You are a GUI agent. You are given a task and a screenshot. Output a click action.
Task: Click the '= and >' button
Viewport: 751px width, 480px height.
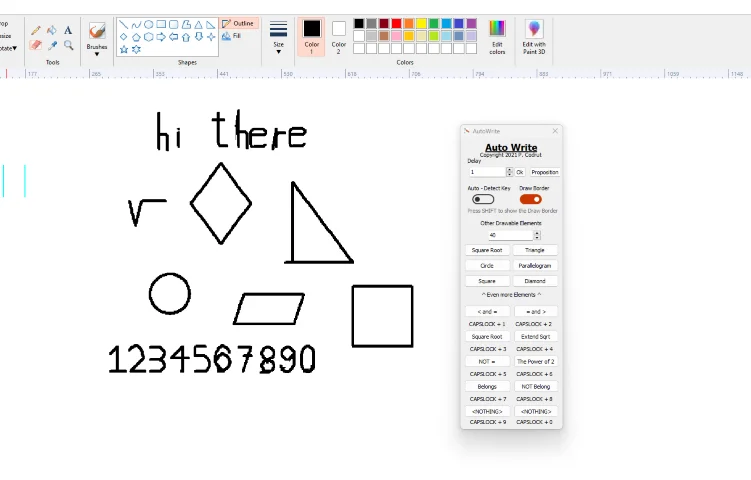[x=535, y=311]
